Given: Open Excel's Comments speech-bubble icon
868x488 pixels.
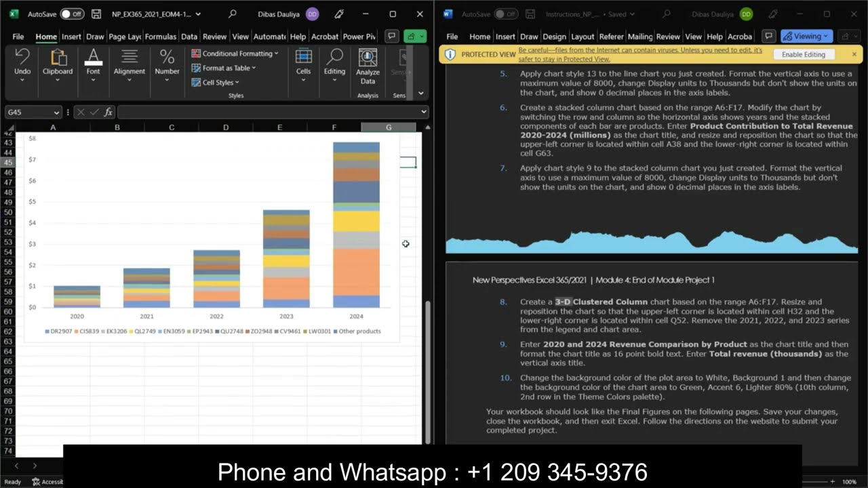Looking at the screenshot, I should [391, 37].
